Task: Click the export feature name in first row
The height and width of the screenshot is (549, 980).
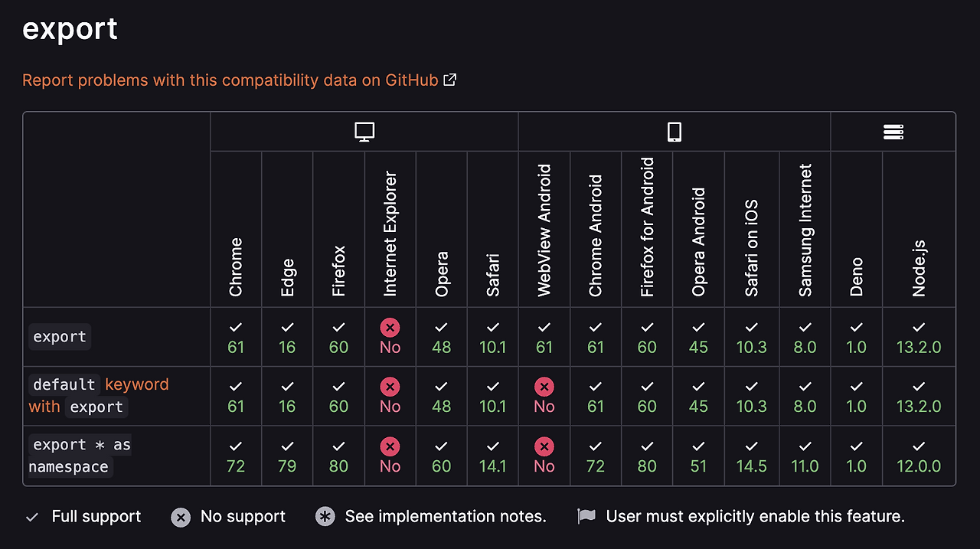Action: [x=60, y=337]
